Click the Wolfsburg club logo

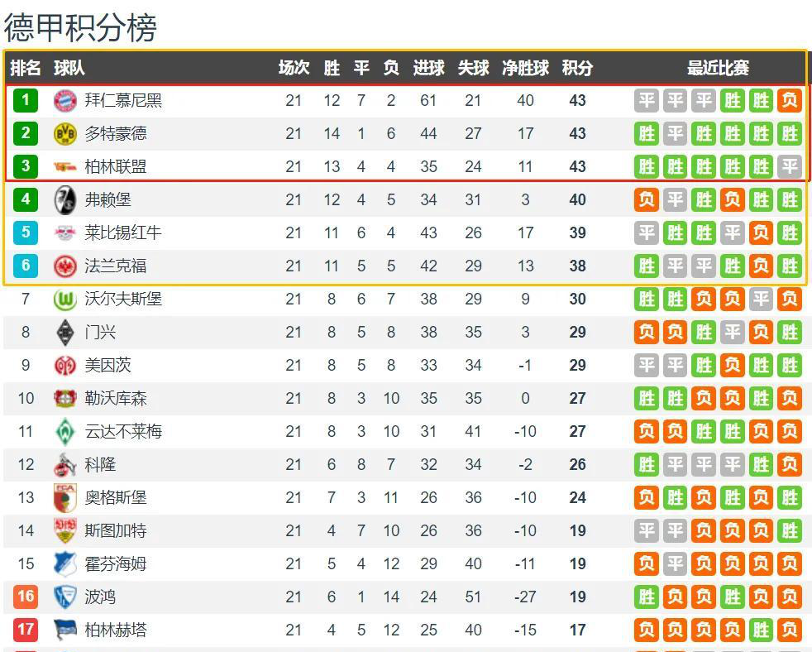point(64,300)
